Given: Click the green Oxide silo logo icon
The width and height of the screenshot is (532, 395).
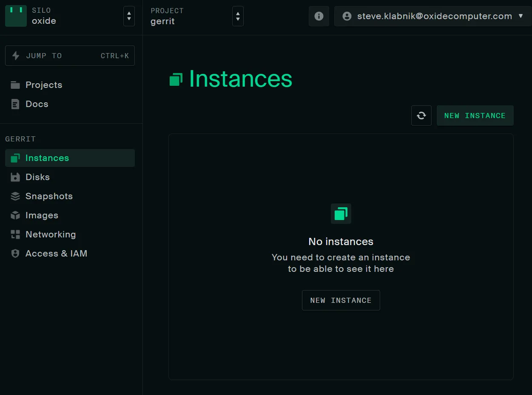Looking at the screenshot, I should [16, 16].
